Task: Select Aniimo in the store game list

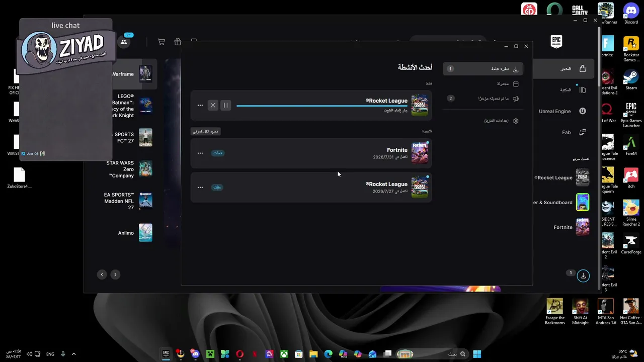Action: [135, 233]
